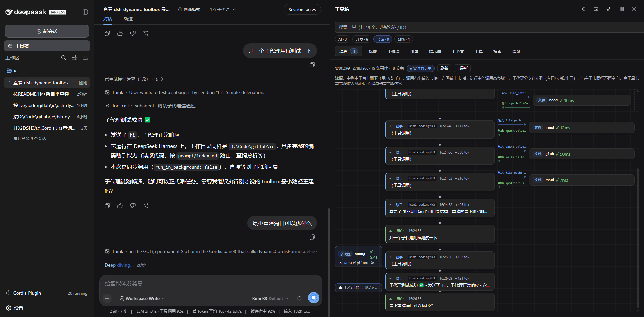
Task: Jump to 最新 in the flow
Action: [462, 68]
